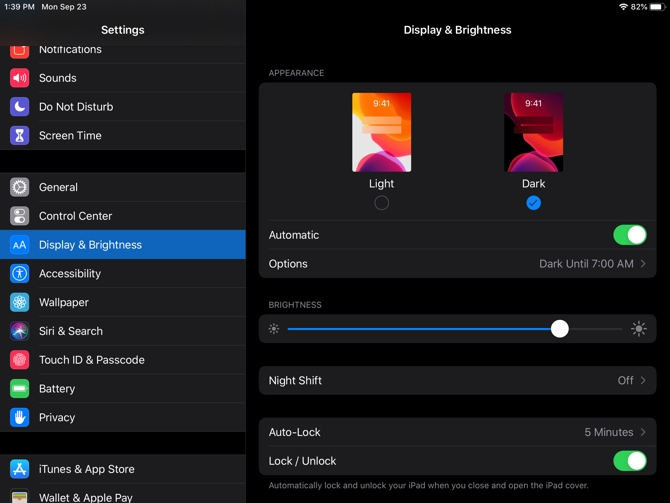Tap the Privacy hand icon
This screenshot has width=670, height=503.
pos(20,417)
